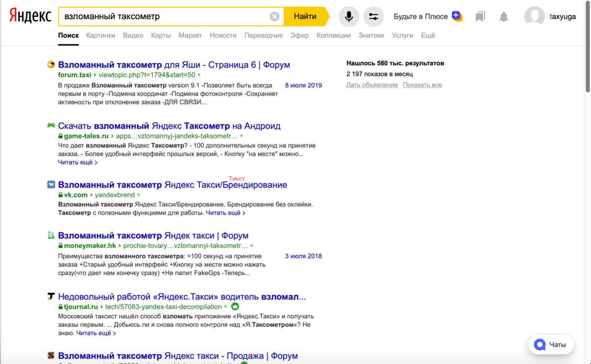Click the tech/57083-yandex-taxi-decompilation path link
This screenshot has height=364, width=591.
point(164,307)
